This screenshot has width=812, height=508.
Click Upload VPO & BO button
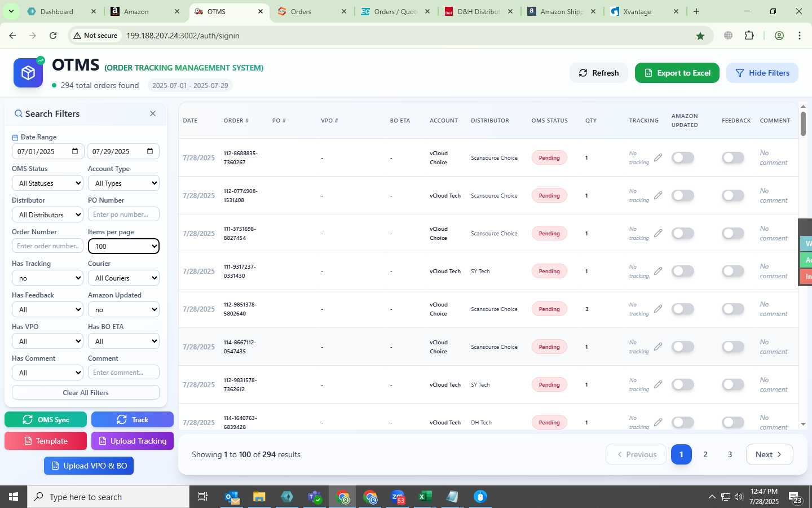(x=89, y=466)
